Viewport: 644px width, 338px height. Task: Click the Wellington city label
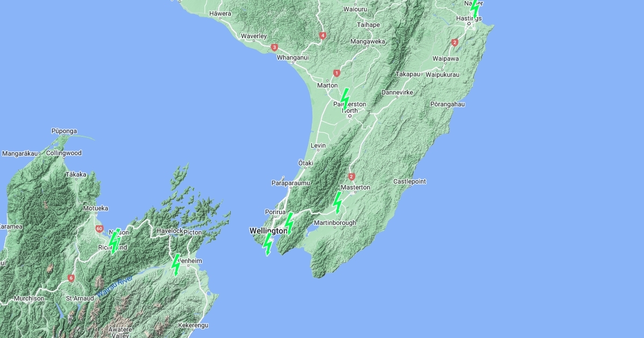click(268, 231)
